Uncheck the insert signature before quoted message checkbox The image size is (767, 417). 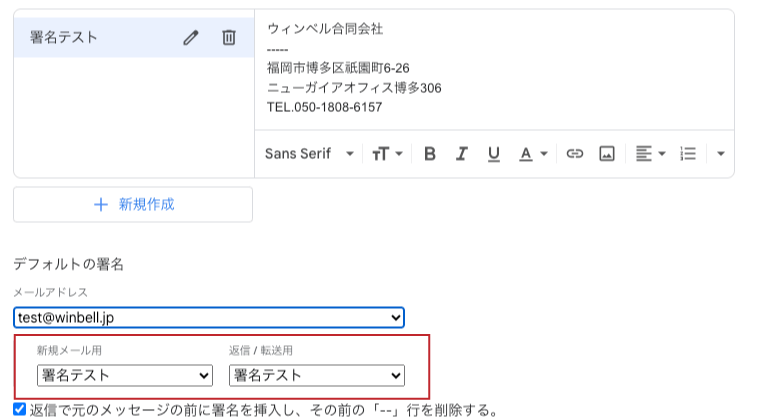click(x=20, y=409)
